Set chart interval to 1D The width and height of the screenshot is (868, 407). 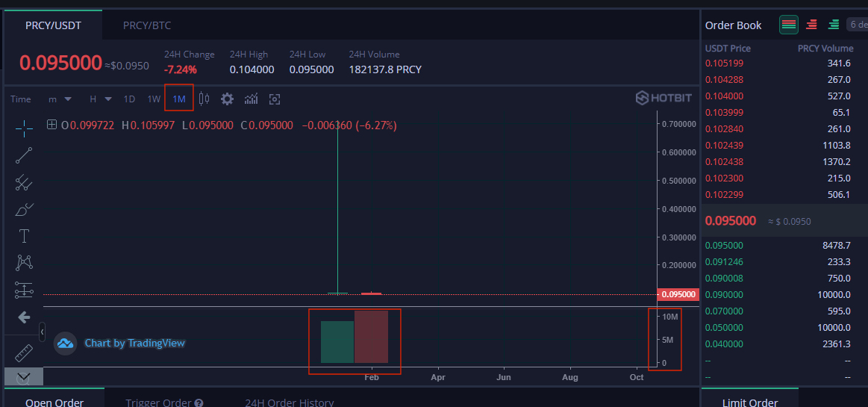click(129, 99)
